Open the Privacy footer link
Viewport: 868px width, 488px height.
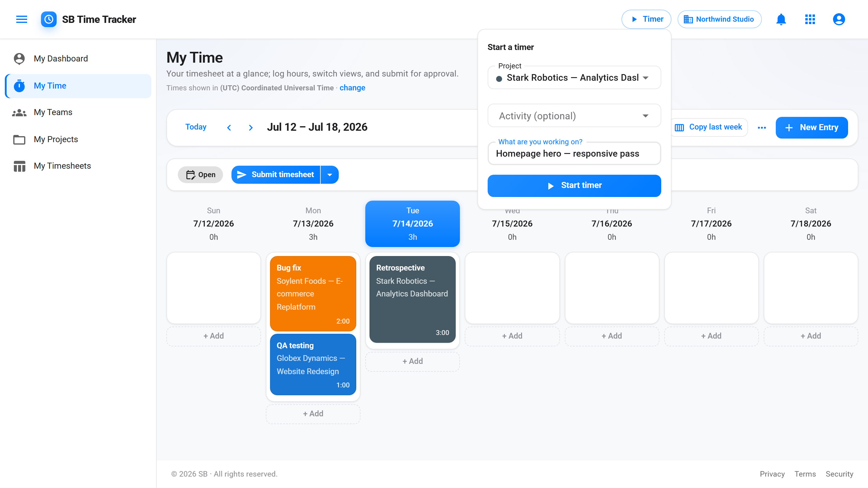coord(772,474)
